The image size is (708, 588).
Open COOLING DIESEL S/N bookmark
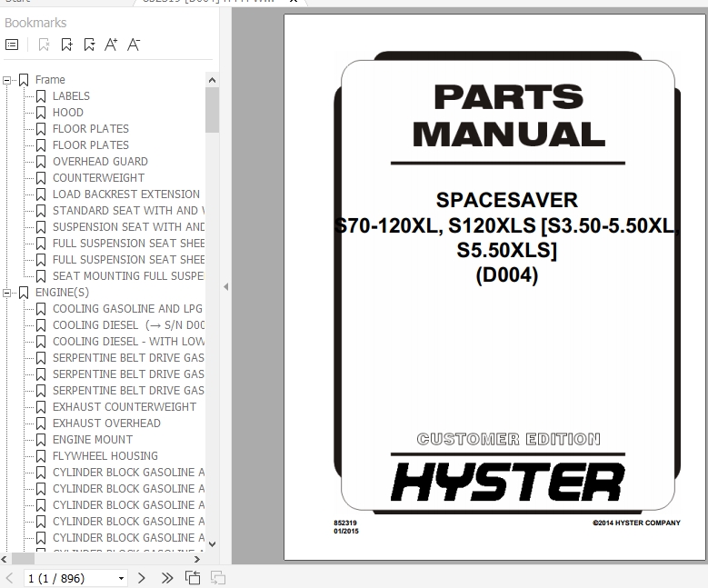pos(128,325)
